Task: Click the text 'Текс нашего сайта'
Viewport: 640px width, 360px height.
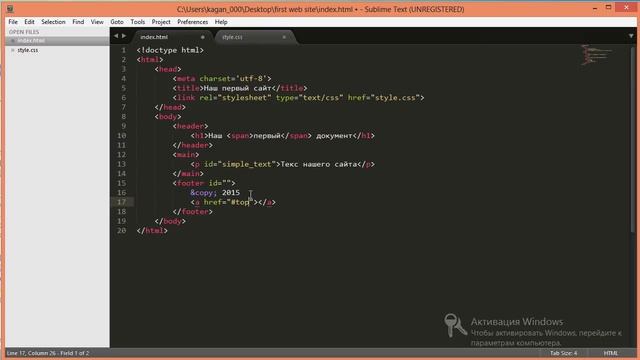Action: [x=319, y=164]
